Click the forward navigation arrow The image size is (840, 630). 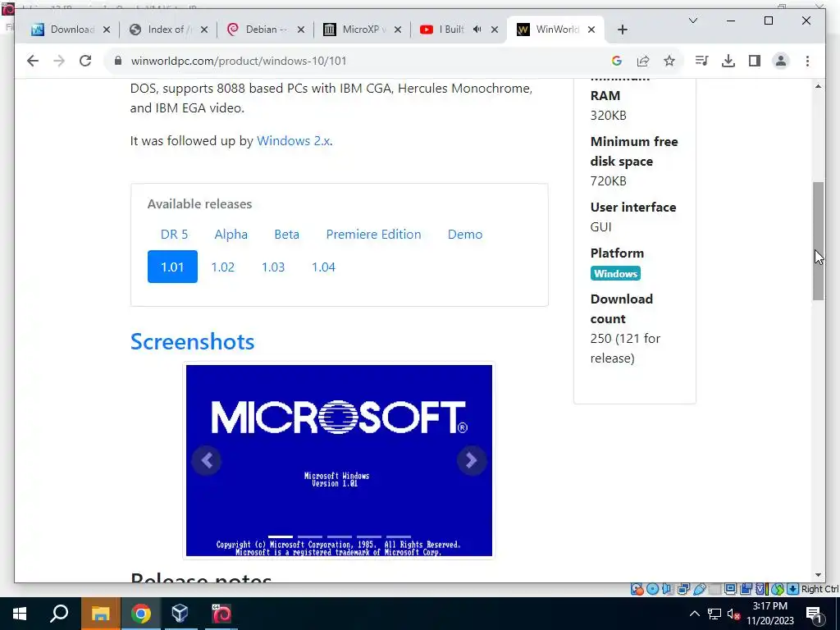click(59, 61)
